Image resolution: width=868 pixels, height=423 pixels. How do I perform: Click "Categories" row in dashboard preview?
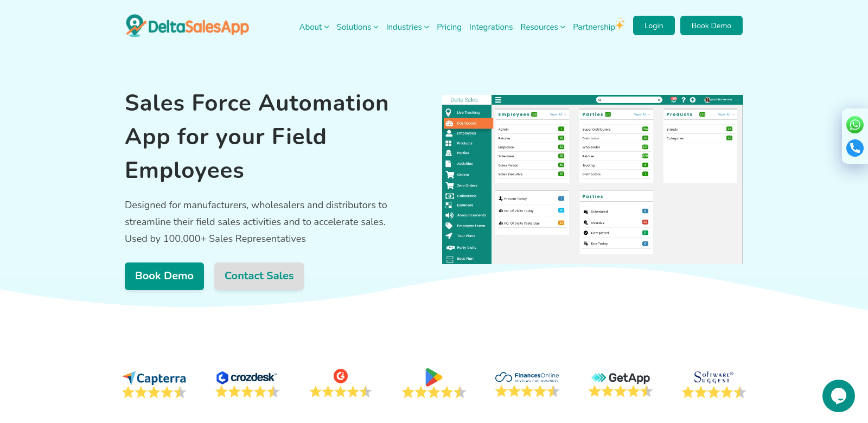pyautogui.click(x=699, y=138)
